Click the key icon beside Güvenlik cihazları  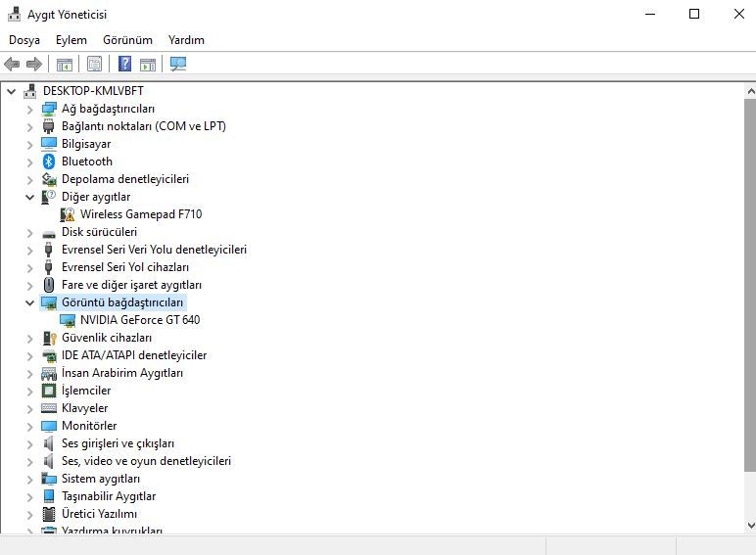[x=49, y=339]
